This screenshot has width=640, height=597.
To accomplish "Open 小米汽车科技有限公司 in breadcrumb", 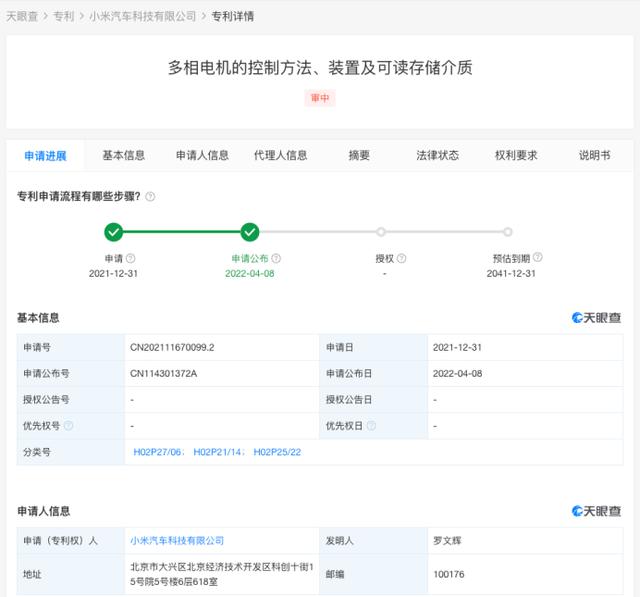I will coord(143,16).
